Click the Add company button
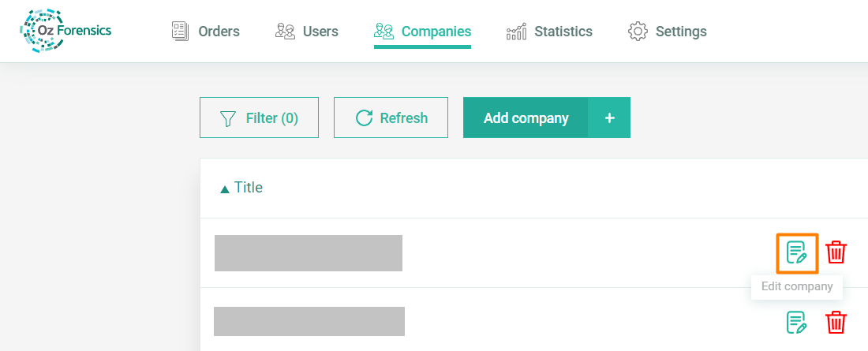The image size is (868, 351). [526, 118]
